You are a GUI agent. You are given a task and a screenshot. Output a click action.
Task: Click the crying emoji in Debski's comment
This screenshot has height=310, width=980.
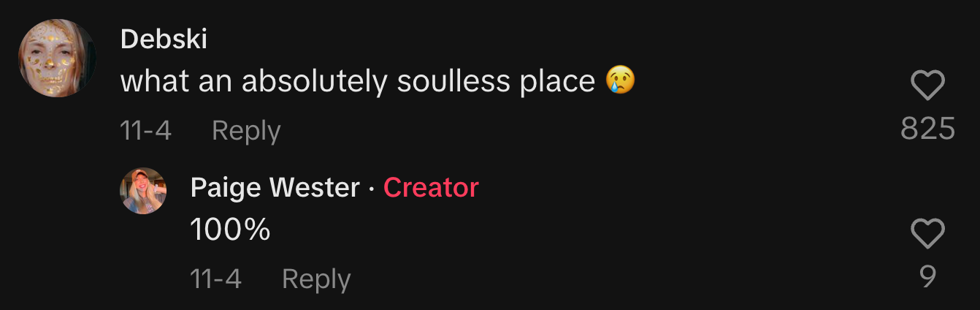[x=620, y=82]
